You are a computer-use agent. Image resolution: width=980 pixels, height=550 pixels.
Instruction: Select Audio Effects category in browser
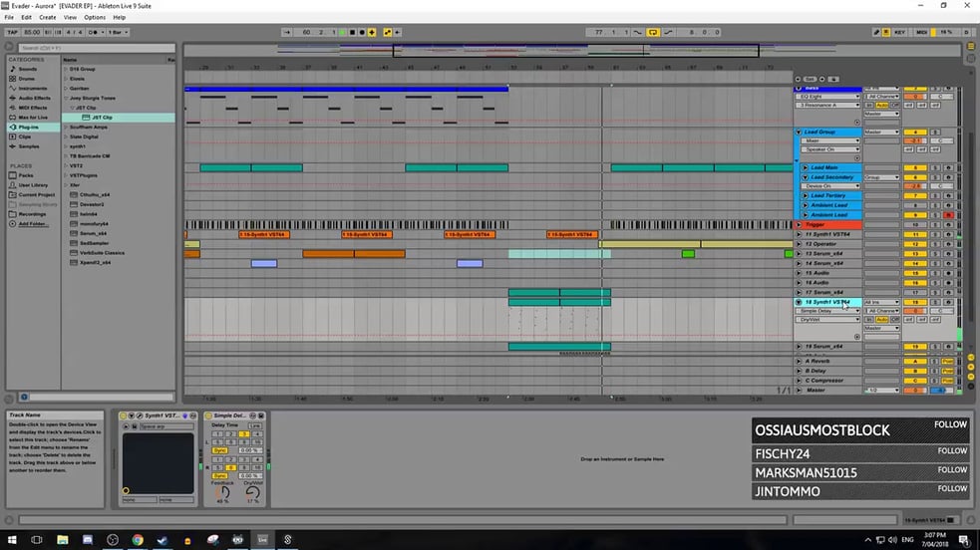(35, 98)
